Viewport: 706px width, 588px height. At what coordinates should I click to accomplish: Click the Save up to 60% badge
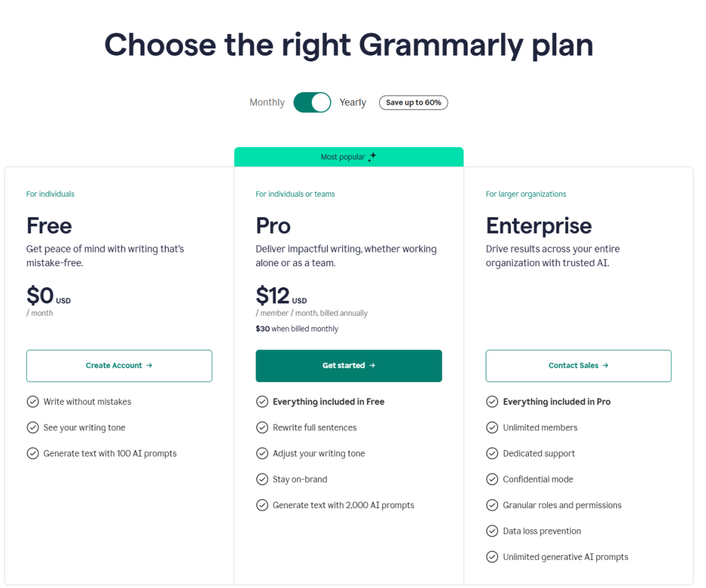coord(413,103)
